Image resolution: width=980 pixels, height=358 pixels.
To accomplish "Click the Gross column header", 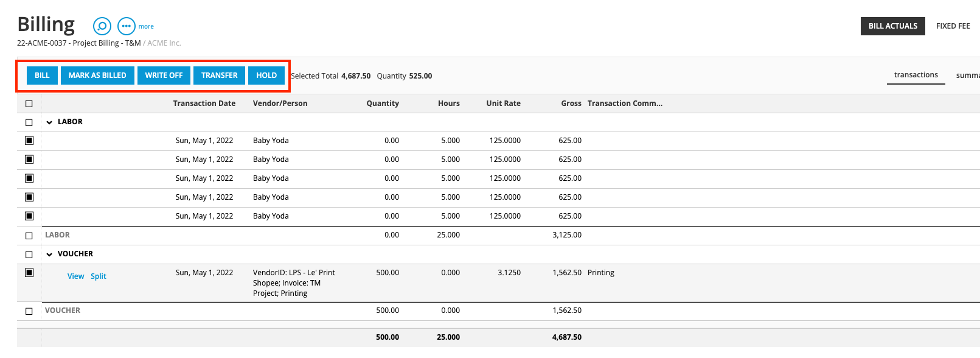I will [571, 104].
